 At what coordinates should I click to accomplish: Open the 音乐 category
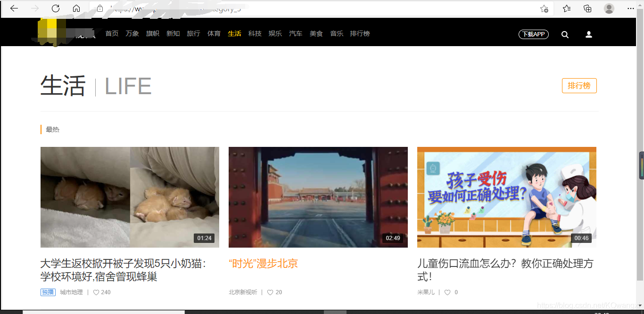tap(337, 33)
